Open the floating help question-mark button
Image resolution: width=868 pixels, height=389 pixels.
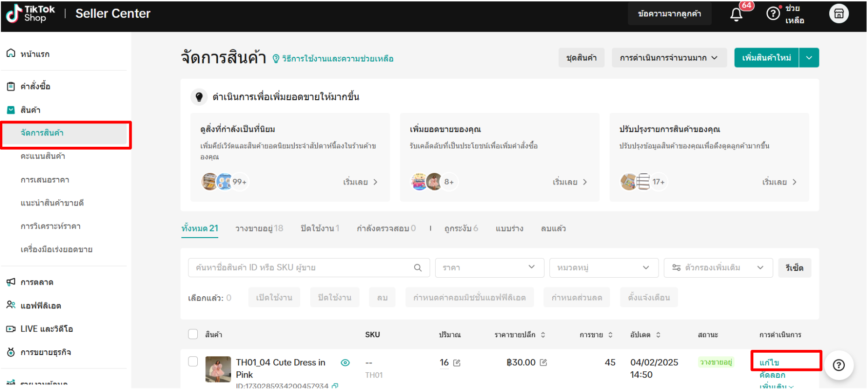click(x=838, y=365)
